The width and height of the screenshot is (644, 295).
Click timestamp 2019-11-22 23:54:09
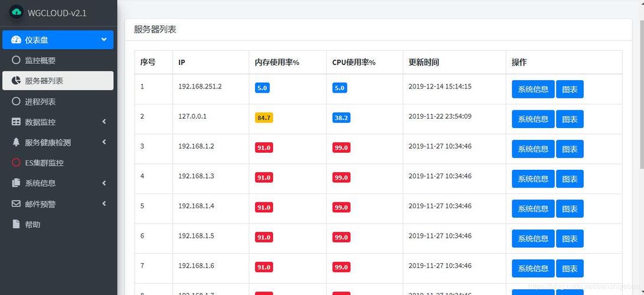tap(440, 116)
